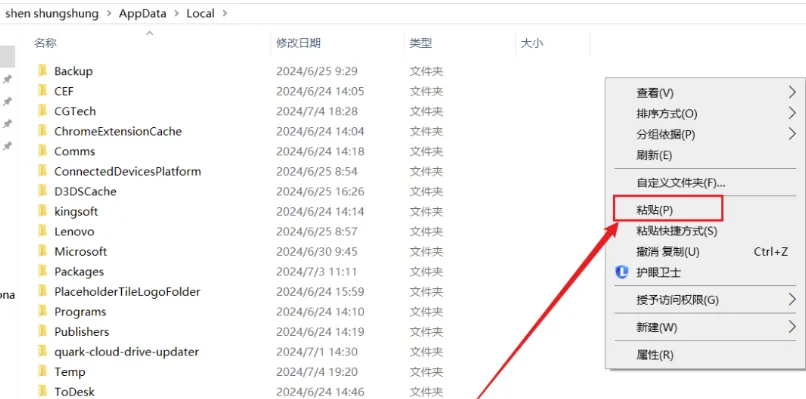806x399 pixels.
Task: Click the Backup folder icon
Action: point(43,71)
